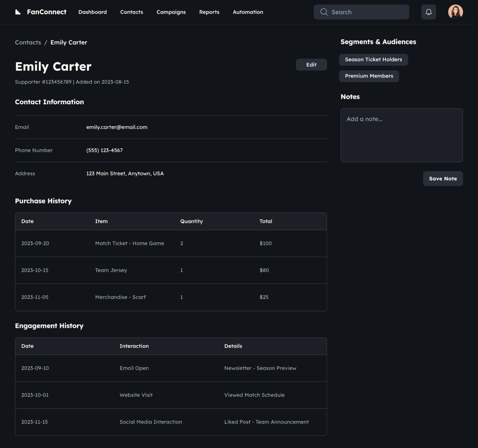478x448 pixels.
Task: Focus the Search input field
Action: [366, 12]
